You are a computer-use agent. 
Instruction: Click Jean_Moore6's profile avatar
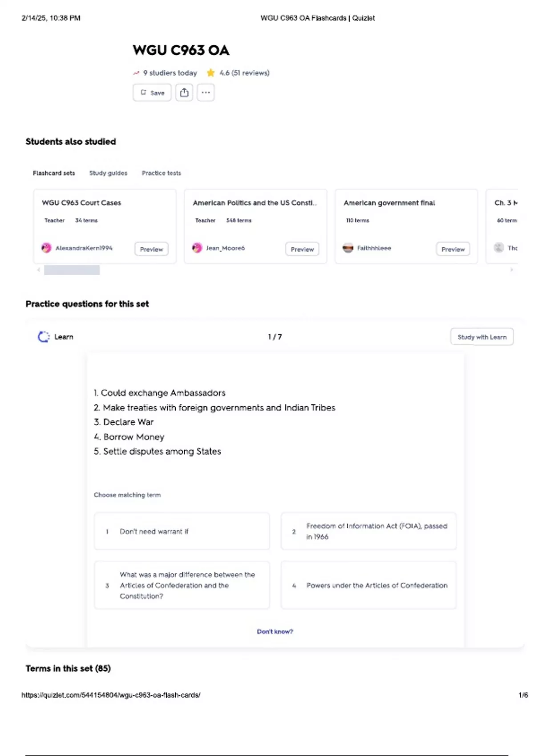click(x=197, y=248)
